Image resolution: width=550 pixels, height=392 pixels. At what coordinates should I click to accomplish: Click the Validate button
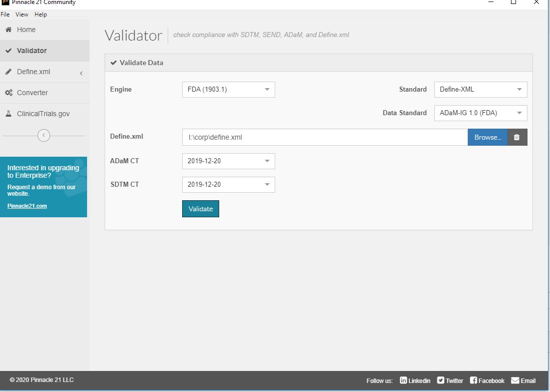click(x=201, y=209)
